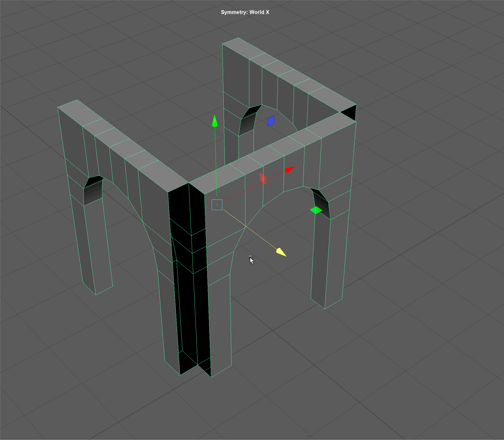The image size is (504, 440).
Task: Click the manipulator's center square handle
Action: [x=217, y=205]
